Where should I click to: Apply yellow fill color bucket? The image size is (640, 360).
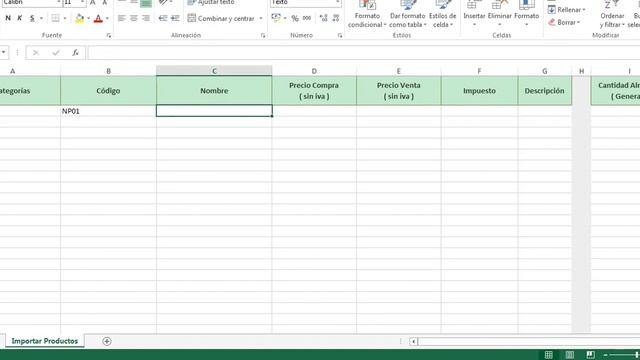pos(80,18)
